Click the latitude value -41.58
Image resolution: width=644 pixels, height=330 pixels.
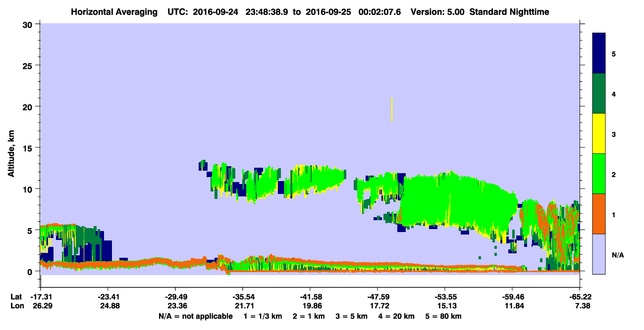[x=310, y=297]
